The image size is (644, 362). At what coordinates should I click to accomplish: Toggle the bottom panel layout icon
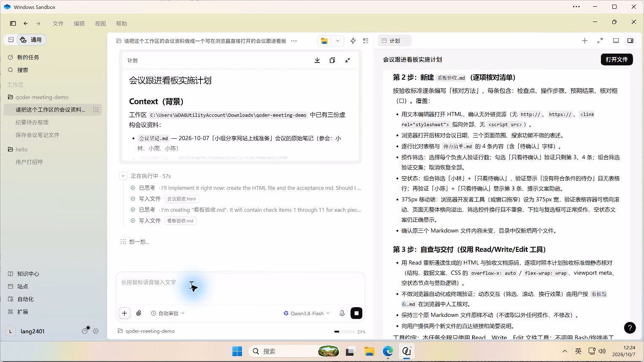click(616, 41)
